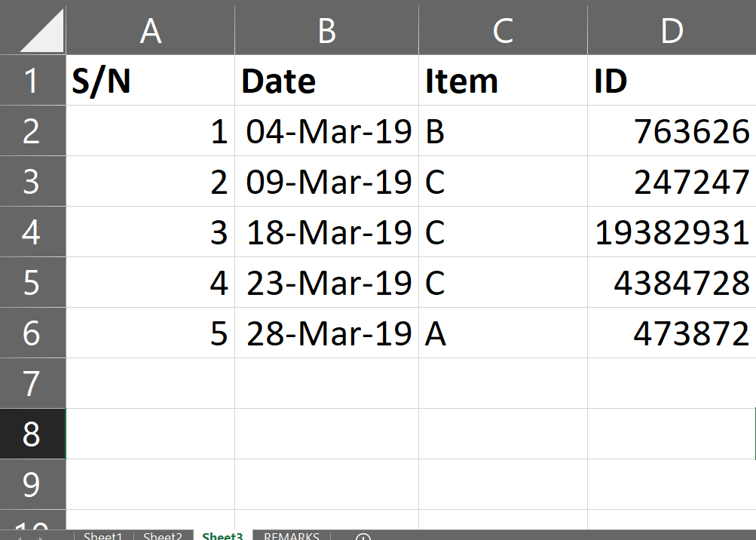Click the Date header cell
The width and height of the screenshot is (756, 540).
pos(326,81)
